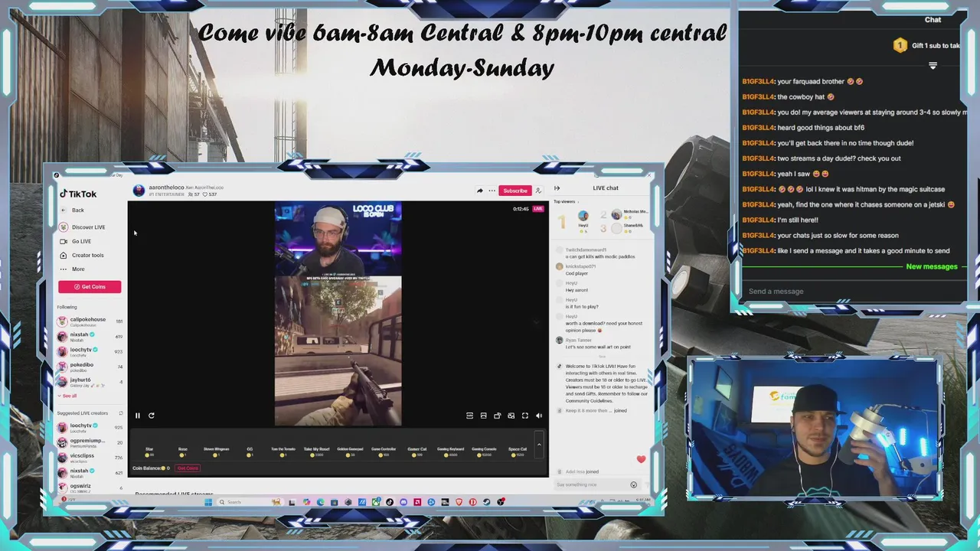
Task: Click the Subscribe button
Action: (515, 191)
